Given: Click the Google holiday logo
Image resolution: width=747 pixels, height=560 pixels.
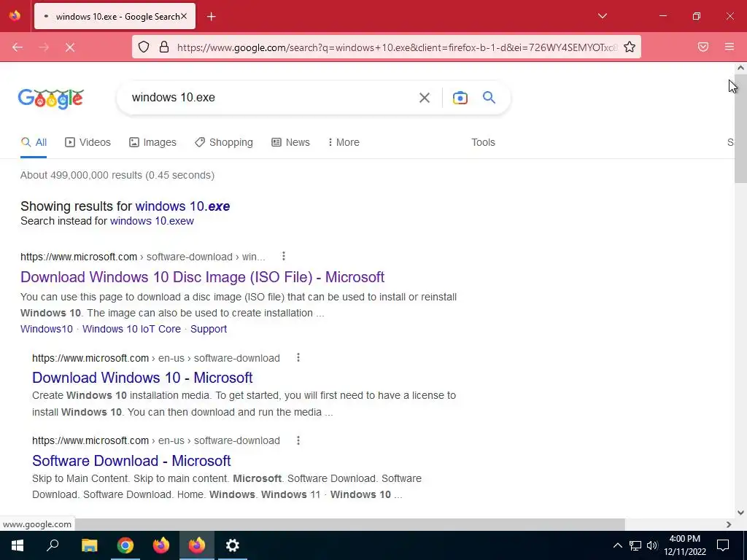Looking at the screenshot, I should tap(51, 98).
